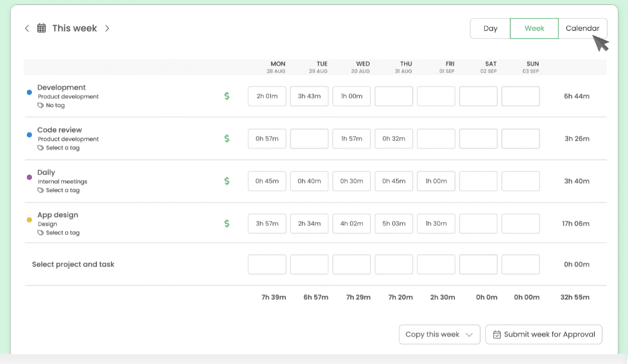
Task: Edit App design Thursday 5h 03m field
Action: coord(393,223)
